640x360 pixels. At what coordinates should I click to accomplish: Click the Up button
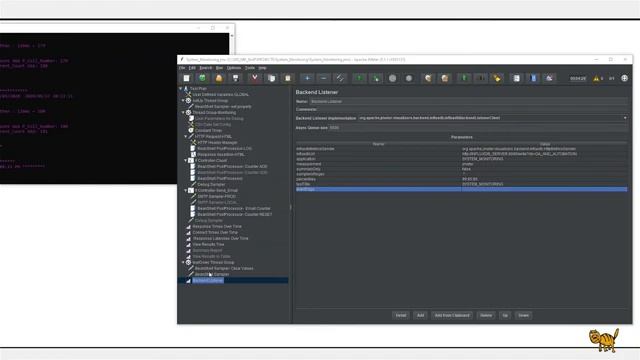505,315
